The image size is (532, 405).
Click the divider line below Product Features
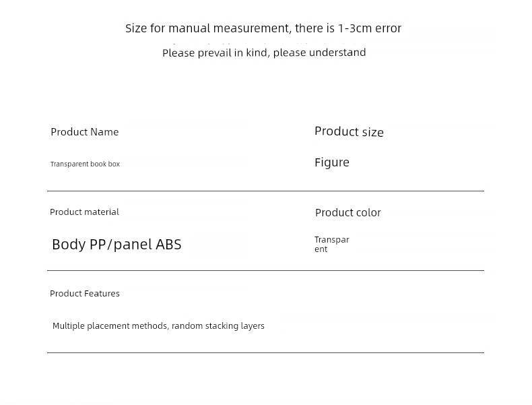265,352
